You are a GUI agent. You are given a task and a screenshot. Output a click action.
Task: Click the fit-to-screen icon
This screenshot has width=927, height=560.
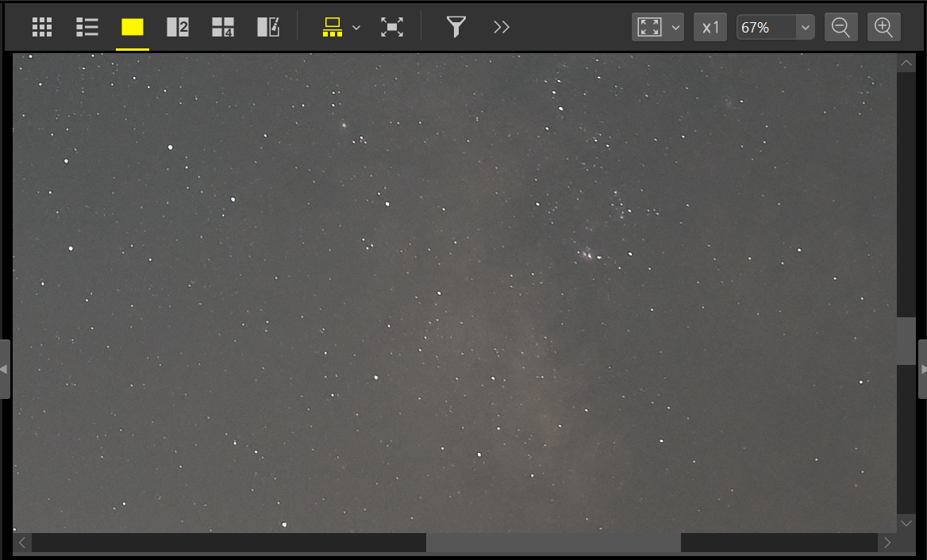pyautogui.click(x=649, y=27)
